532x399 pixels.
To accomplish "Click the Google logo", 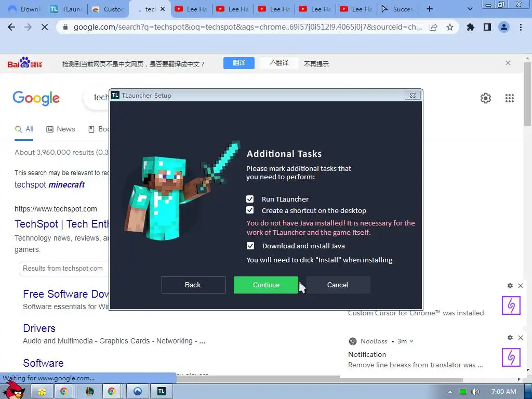I will (36, 98).
